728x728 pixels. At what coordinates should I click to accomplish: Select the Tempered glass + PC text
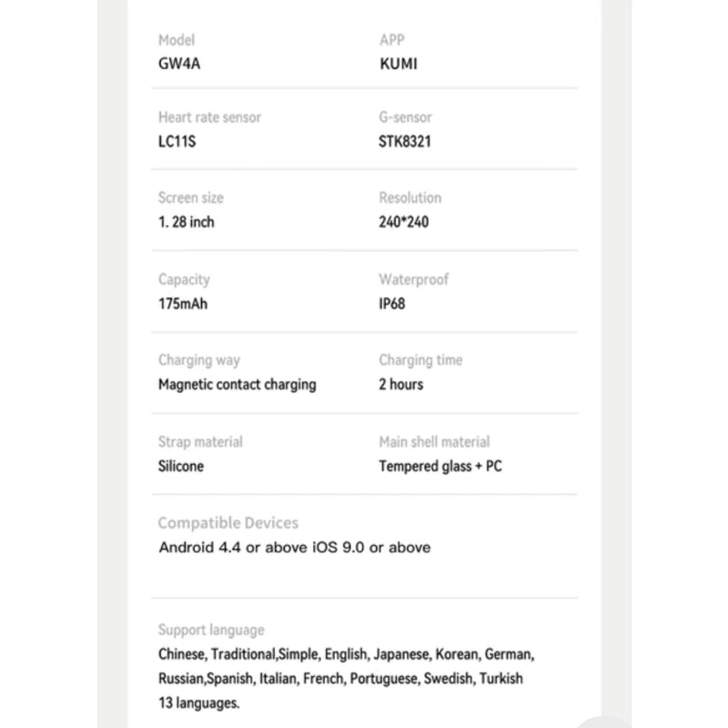pyautogui.click(x=440, y=466)
